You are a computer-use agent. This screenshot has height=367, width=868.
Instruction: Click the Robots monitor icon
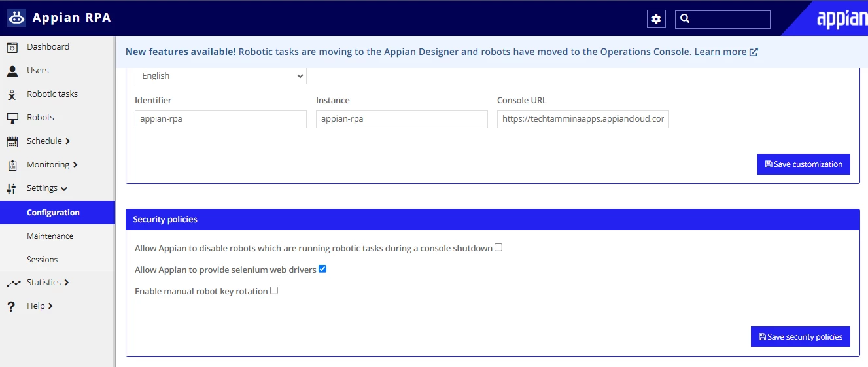(12, 118)
